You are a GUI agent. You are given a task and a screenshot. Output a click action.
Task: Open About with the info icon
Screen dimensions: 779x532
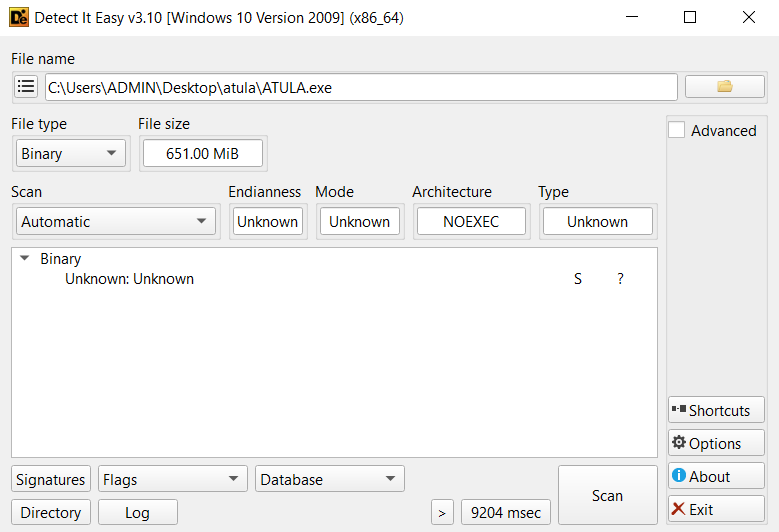click(716, 476)
